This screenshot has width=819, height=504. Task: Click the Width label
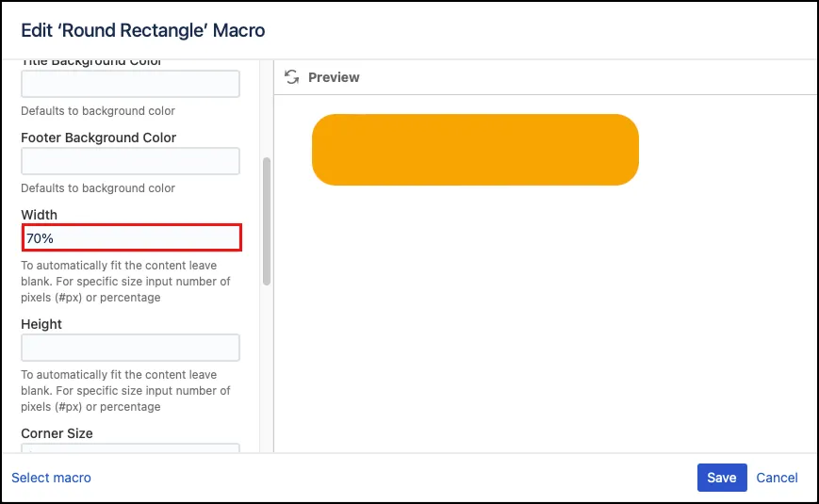coord(40,215)
